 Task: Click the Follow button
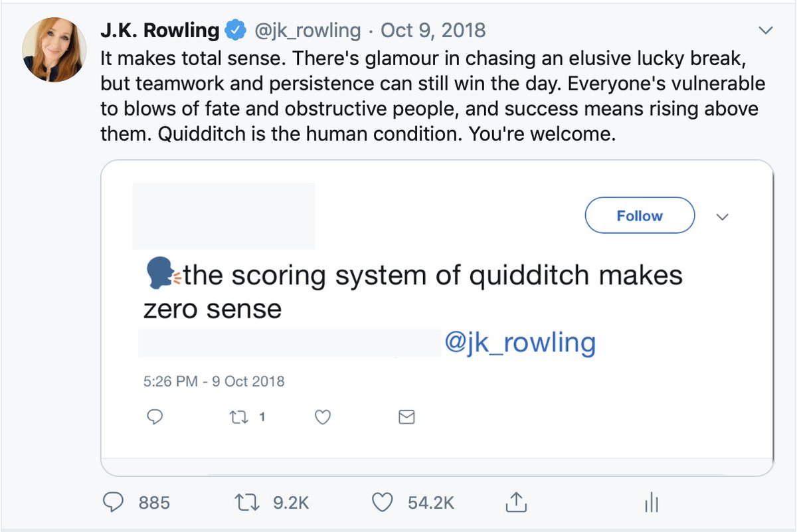point(639,215)
